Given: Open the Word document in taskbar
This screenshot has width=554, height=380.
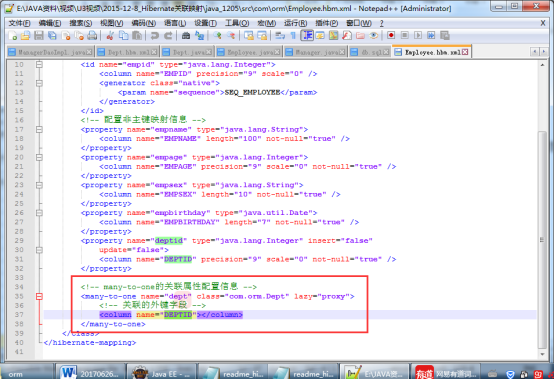Looking at the screenshot, I should coord(90,373).
